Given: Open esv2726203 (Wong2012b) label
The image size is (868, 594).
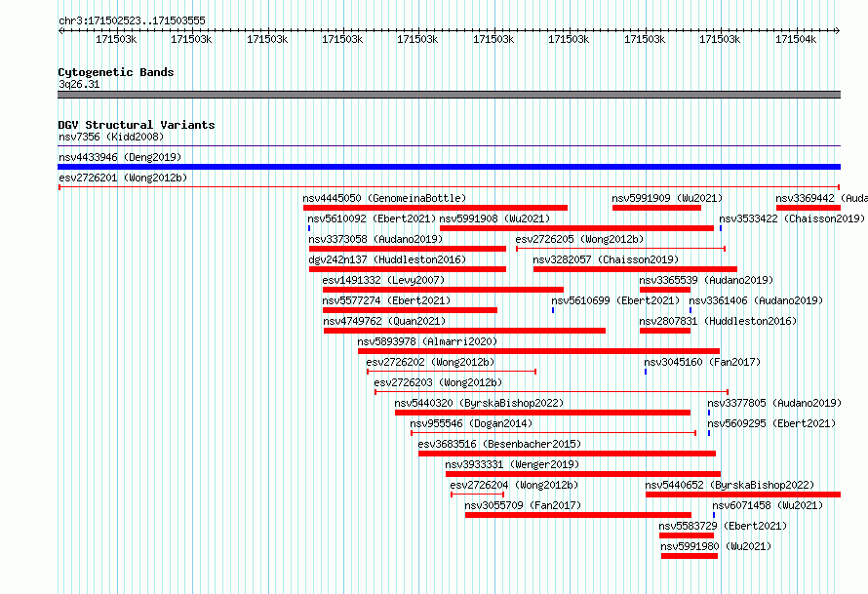Looking at the screenshot, I should (x=438, y=382).
